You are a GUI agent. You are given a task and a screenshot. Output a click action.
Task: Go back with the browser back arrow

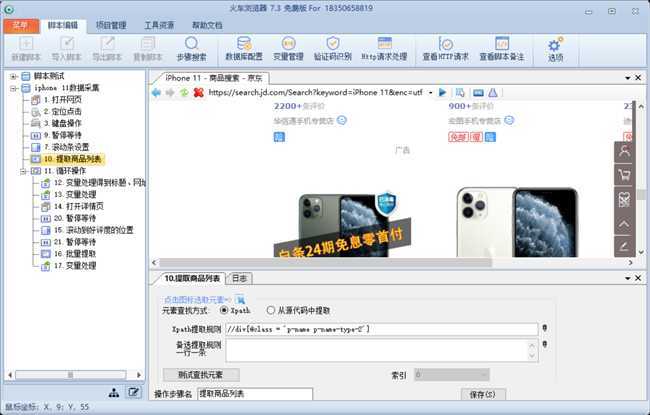tap(156, 92)
